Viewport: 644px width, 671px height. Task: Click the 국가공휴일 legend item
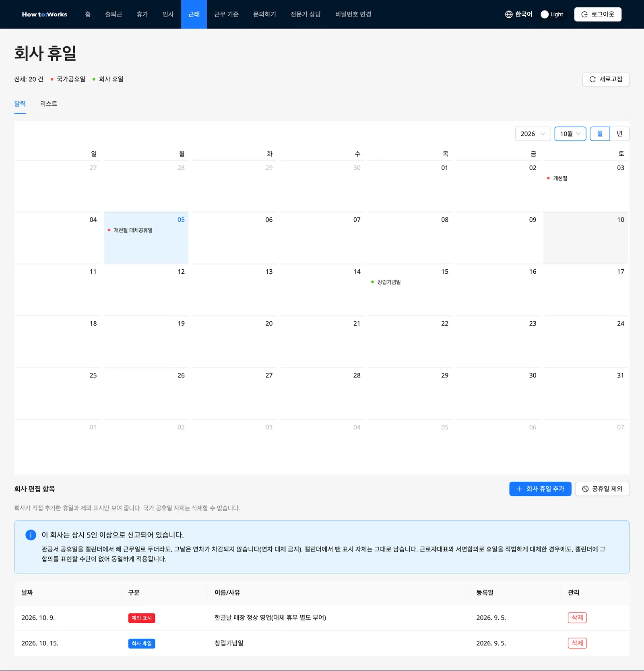click(68, 79)
